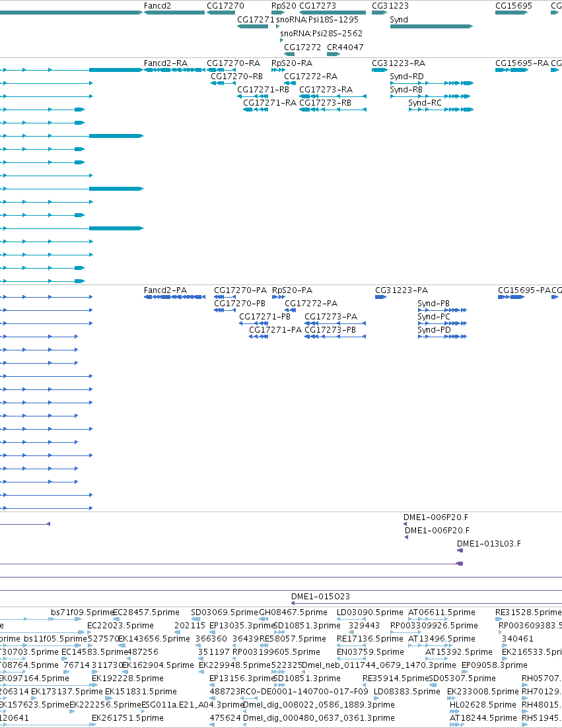Click the RE17136.5prime EST label
Viewport: 562px width, 728px height.
point(370,639)
